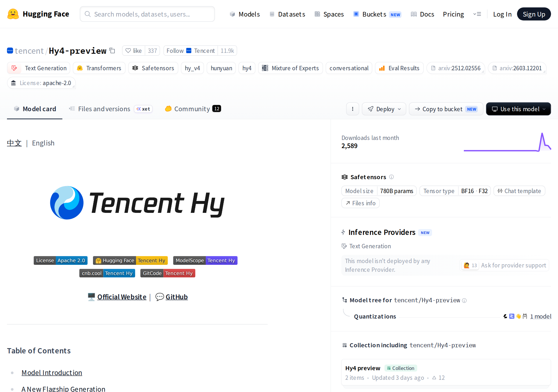Open Spaces in top navigation

pos(329,14)
